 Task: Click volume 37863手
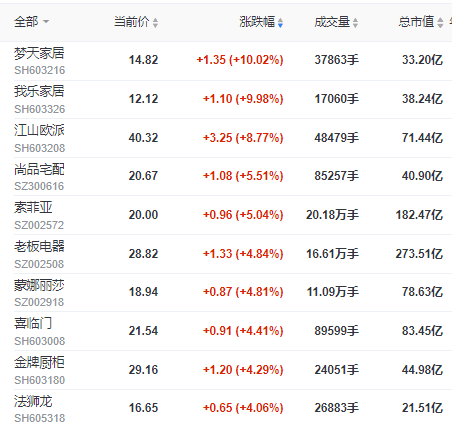(336, 60)
